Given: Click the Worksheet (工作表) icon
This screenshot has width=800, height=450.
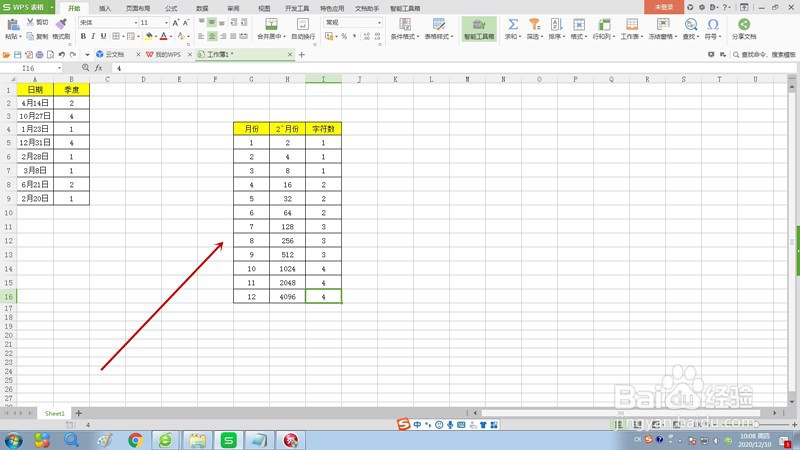Looking at the screenshot, I should click(x=632, y=24).
